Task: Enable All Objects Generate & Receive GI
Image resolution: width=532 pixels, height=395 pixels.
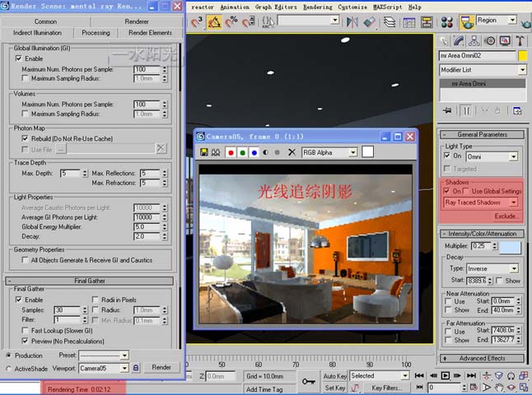Action: (25, 260)
